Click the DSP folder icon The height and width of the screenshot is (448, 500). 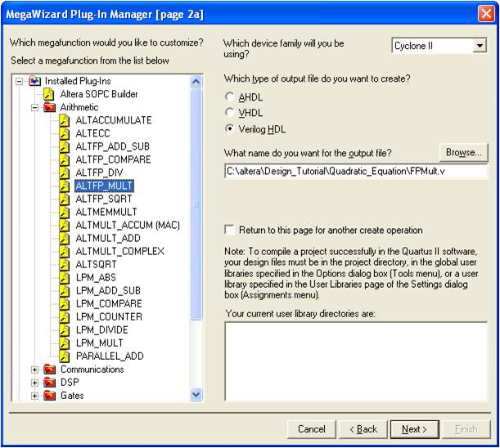(x=49, y=383)
